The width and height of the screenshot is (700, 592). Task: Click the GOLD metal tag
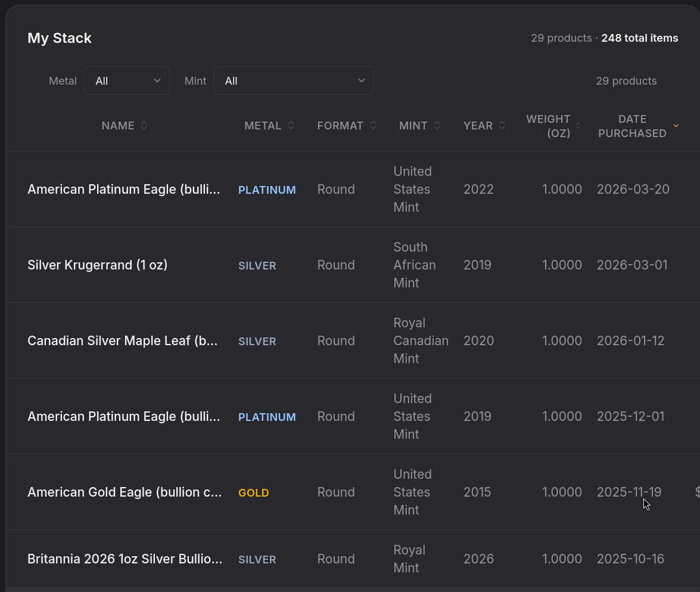[x=254, y=493]
